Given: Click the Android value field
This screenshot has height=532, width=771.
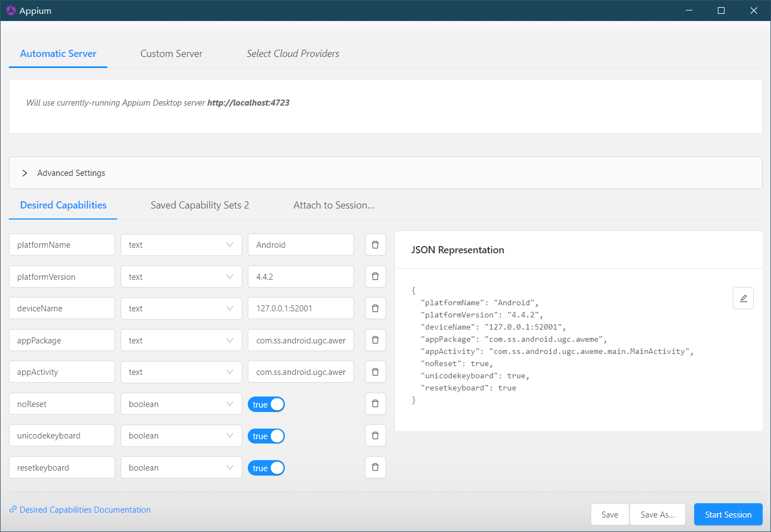Looking at the screenshot, I should click(301, 245).
